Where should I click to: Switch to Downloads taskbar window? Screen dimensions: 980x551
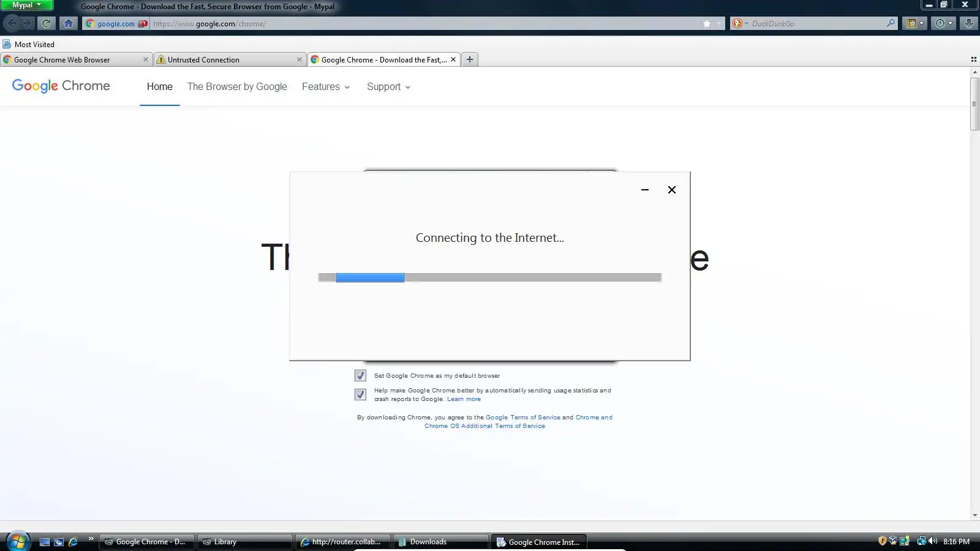click(x=441, y=542)
